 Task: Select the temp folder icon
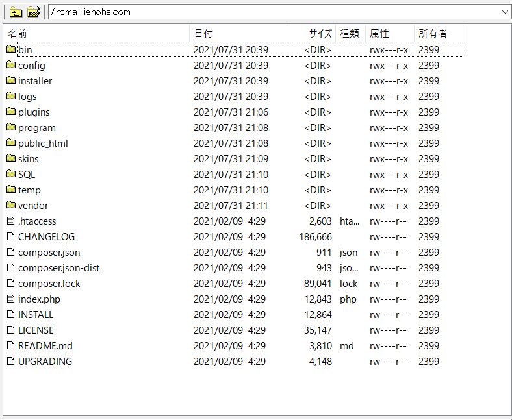coord(11,190)
